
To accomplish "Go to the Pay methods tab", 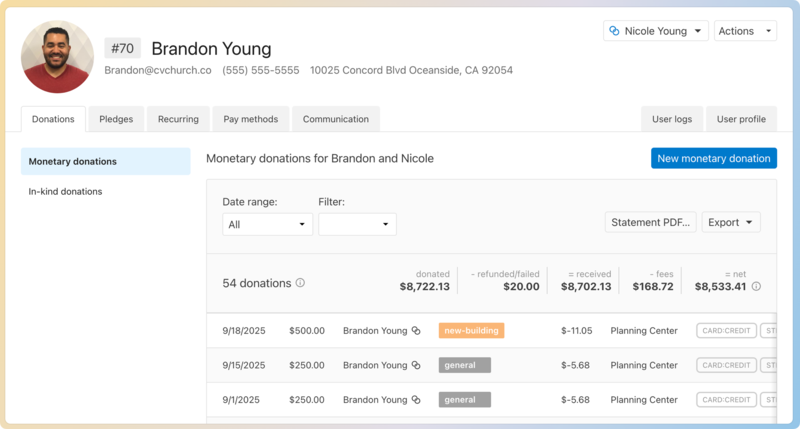I will [x=250, y=119].
